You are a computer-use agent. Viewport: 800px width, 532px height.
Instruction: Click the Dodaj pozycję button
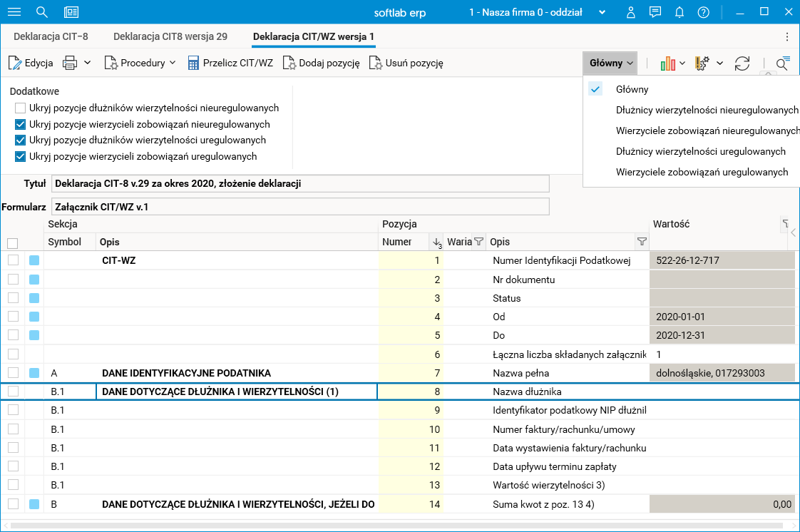pyautogui.click(x=322, y=63)
